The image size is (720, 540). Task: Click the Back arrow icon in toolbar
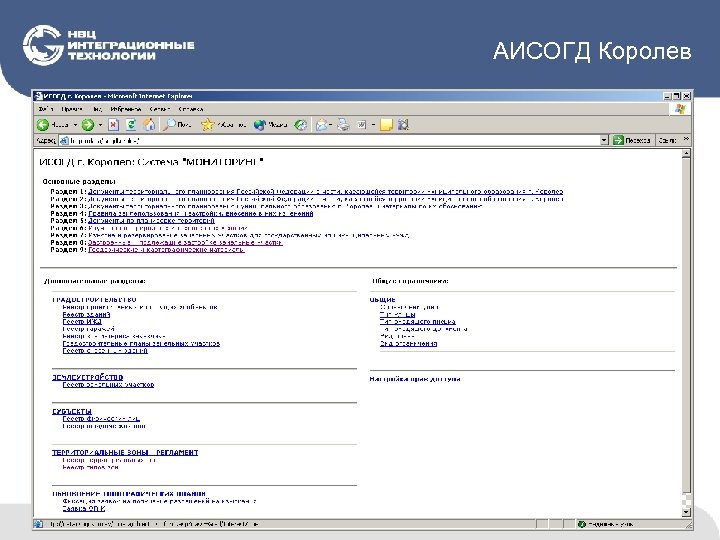tap(43, 125)
